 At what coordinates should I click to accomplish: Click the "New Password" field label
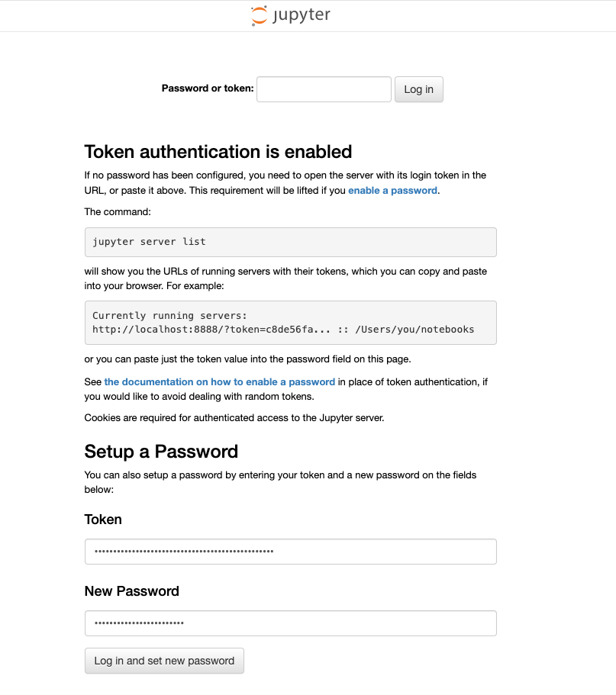pos(131,591)
